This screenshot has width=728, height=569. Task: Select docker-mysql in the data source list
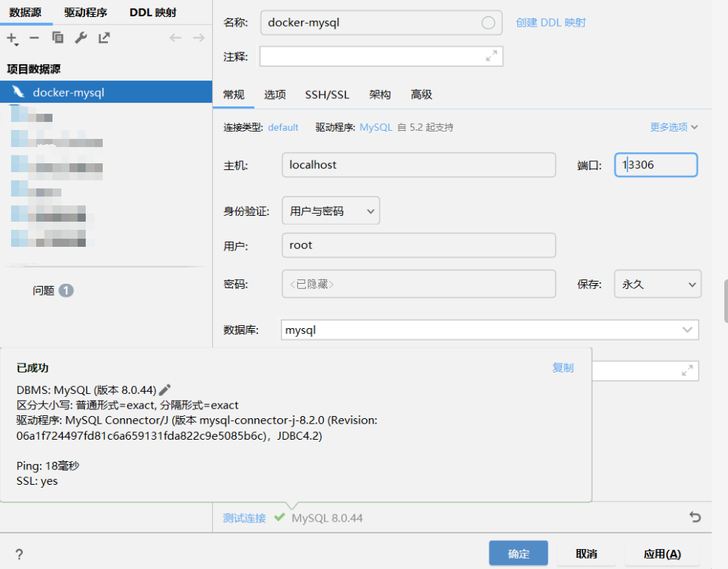[x=106, y=92]
